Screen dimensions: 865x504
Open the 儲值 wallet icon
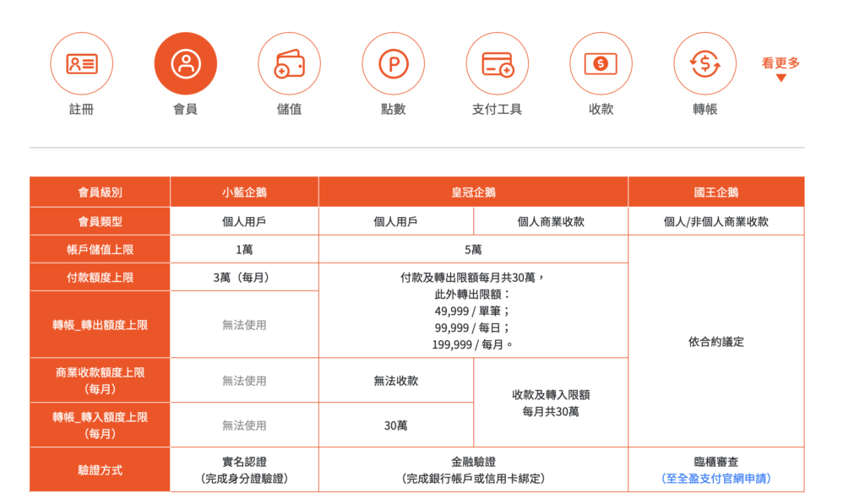click(289, 63)
